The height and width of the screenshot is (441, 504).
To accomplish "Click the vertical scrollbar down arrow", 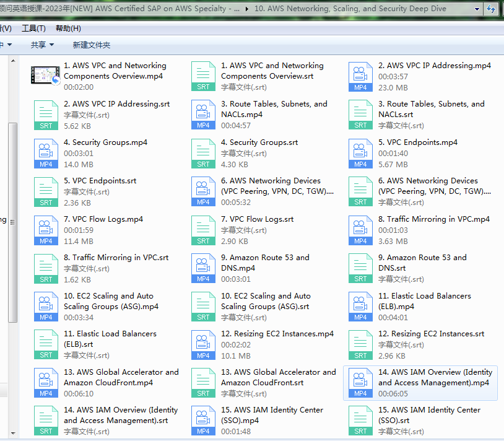I will [x=13, y=434].
